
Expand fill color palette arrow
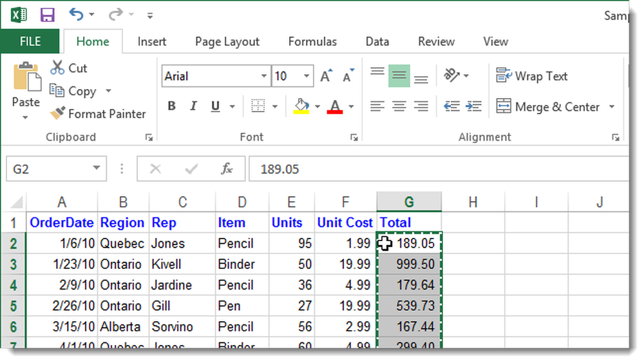tap(317, 107)
